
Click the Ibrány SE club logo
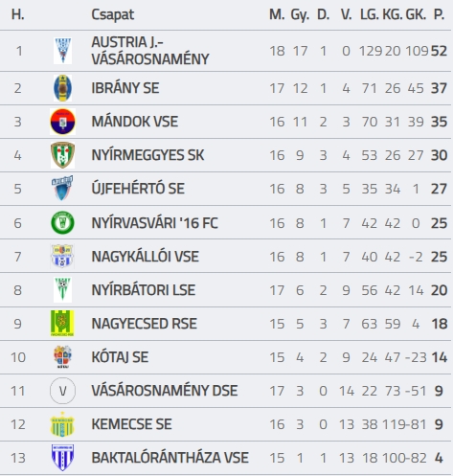(62, 88)
